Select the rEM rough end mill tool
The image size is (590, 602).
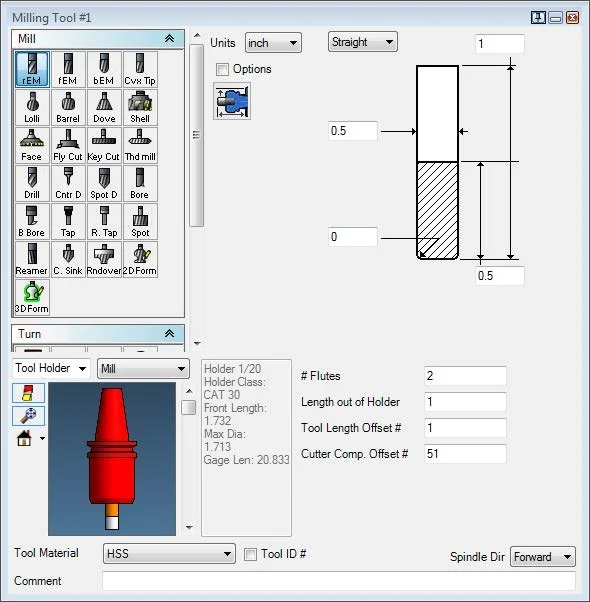click(32, 69)
